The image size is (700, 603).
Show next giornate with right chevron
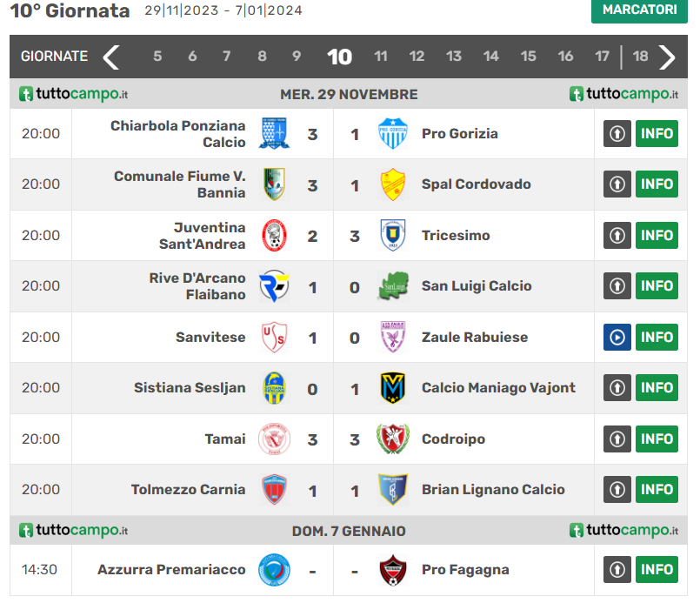(667, 57)
